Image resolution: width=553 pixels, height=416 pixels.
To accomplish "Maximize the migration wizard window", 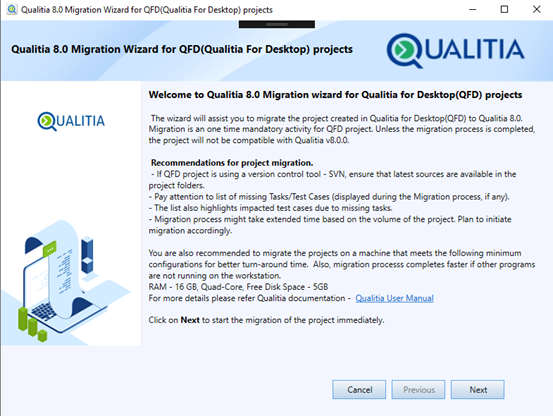I will (504, 10).
